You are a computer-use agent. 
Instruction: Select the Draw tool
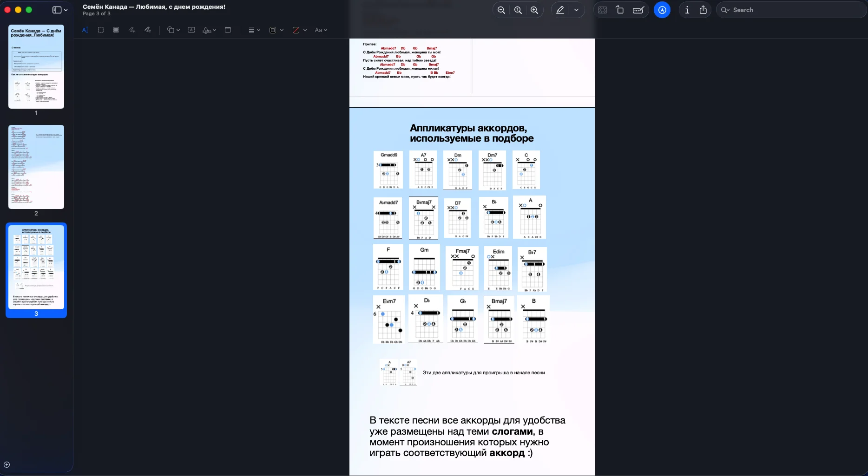pyautogui.click(x=148, y=30)
